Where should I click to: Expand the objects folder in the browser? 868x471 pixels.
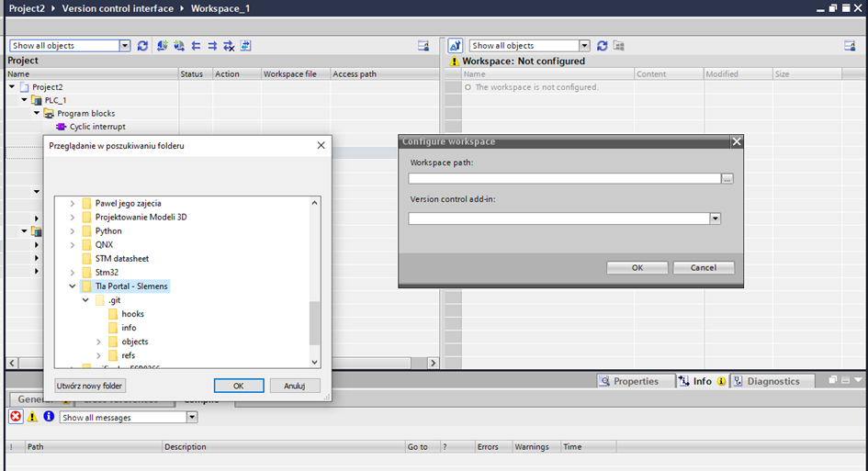tap(99, 342)
